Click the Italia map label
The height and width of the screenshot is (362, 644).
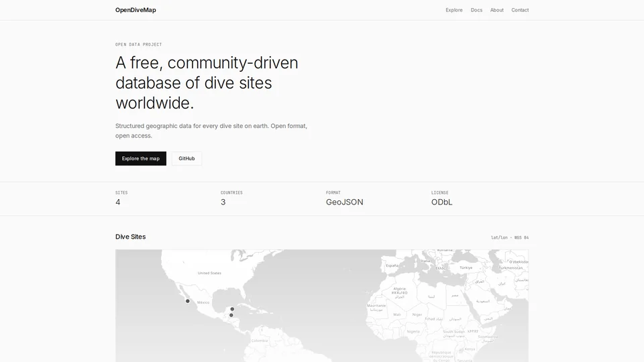coord(425,261)
